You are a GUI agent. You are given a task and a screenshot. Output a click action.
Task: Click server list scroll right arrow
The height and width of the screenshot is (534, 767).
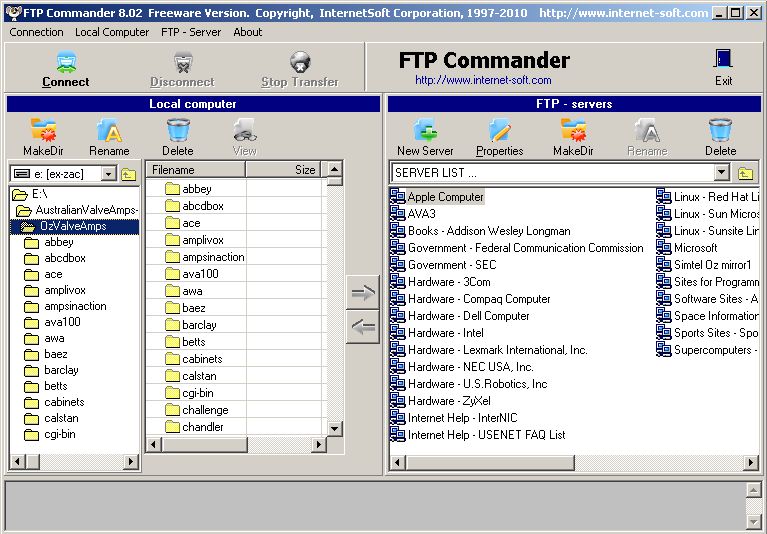pyautogui.click(x=751, y=462)
